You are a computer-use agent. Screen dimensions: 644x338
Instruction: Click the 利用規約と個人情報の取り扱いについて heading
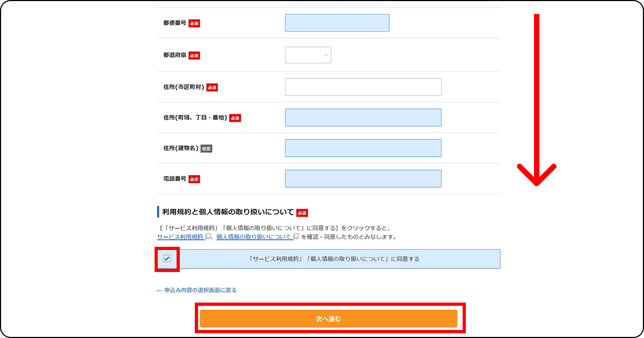pyautogui.click(x=228, y=212)
